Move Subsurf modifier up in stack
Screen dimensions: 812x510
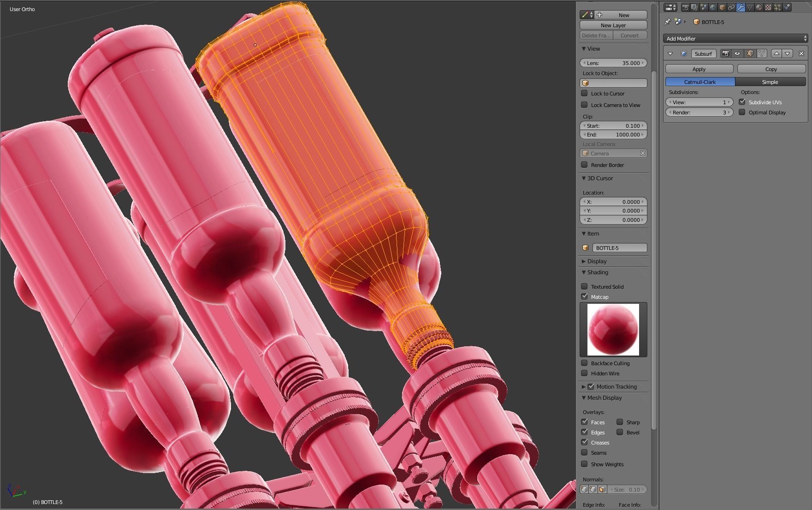click(776, 54)
